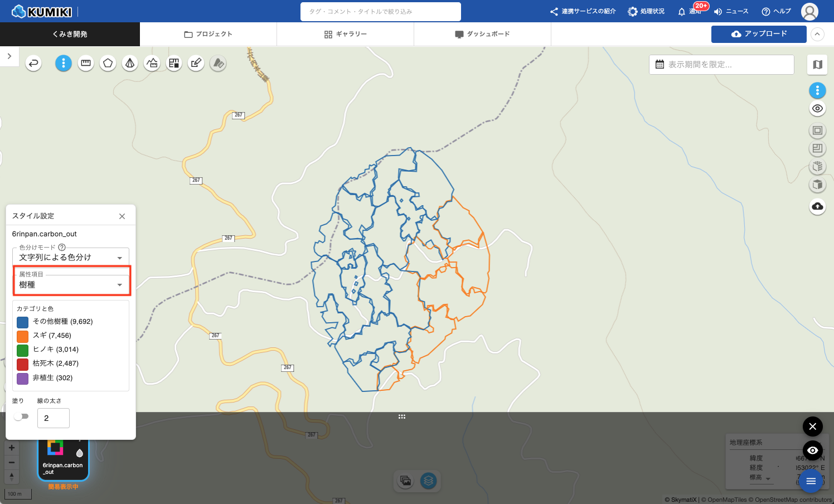Open the 属性項目 樹種 dropdown
Image resolution: width=834 pixels, height=504 pixels.
pyautogui.click(x=71, y=284)
